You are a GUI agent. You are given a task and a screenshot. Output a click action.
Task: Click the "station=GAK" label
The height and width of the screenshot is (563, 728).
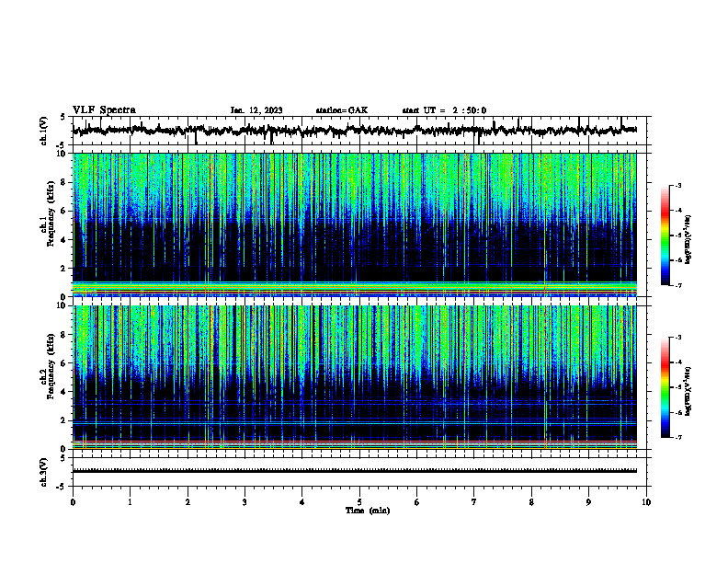pos(342,110)
